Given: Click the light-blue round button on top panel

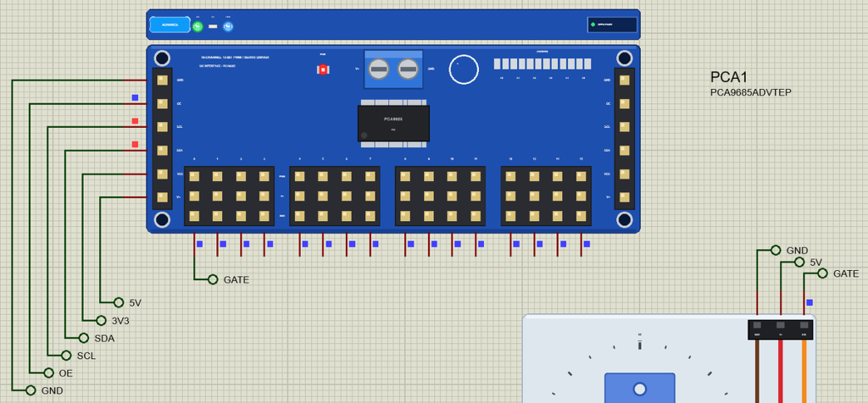Looking at the screenshot, I should click(x=227, y=26).
